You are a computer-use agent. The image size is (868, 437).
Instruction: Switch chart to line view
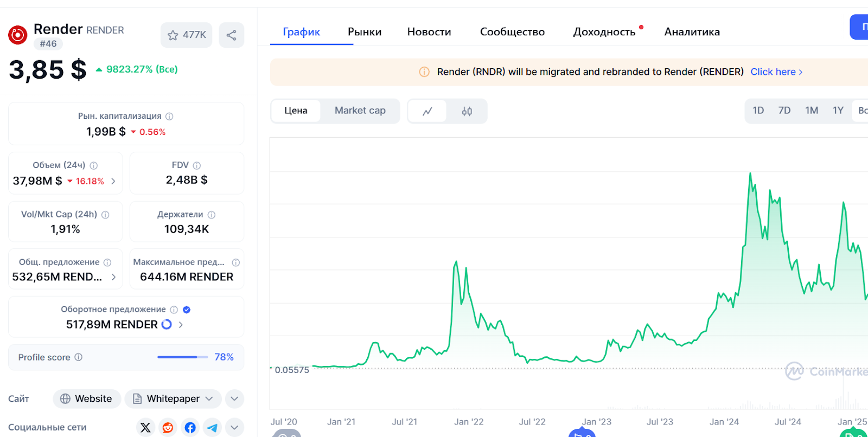(x=427, y=111)
